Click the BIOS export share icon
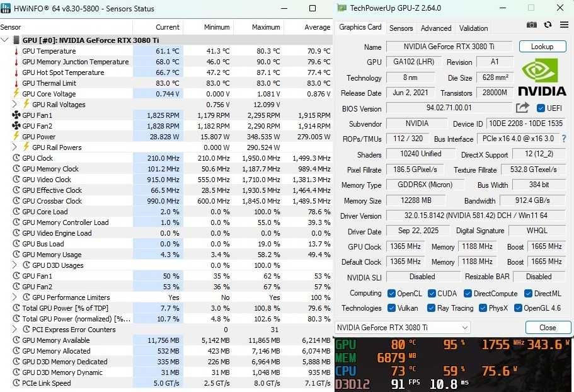 click(522, 108)
